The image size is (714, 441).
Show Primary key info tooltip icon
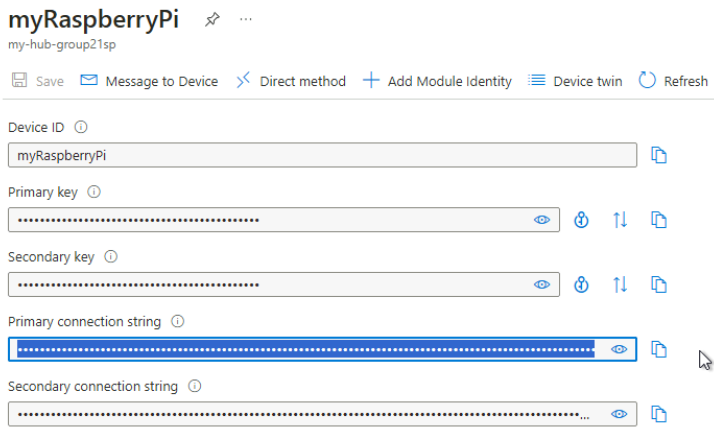coord(94,192)
